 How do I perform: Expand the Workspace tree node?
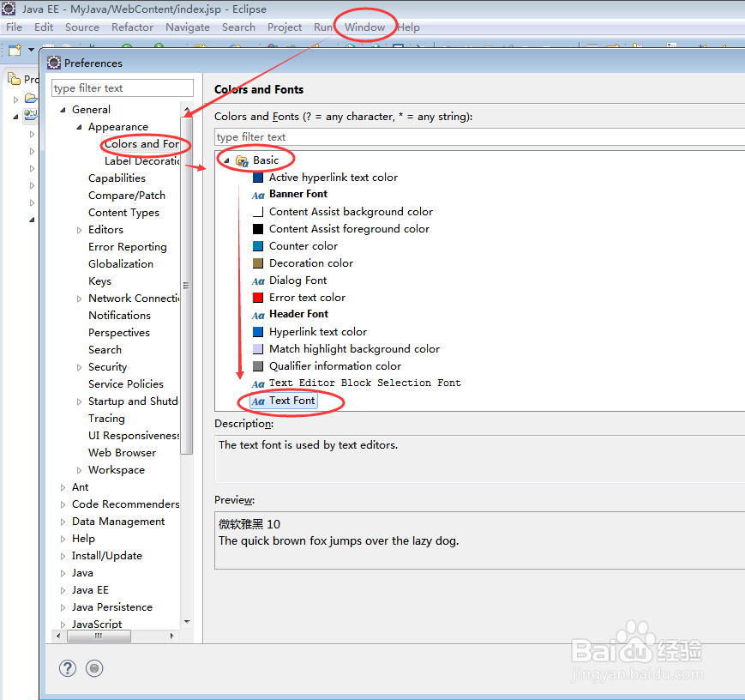[x=80, y=470]
